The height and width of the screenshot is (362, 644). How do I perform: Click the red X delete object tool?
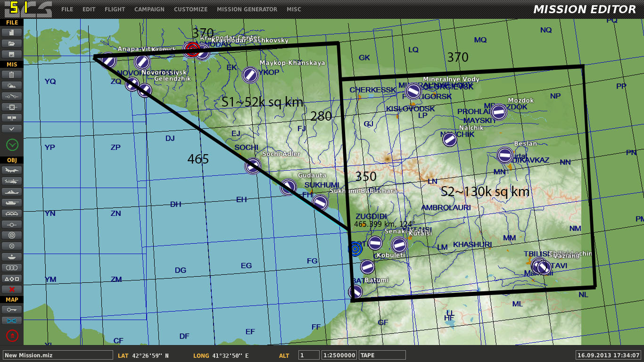point(12,289)
